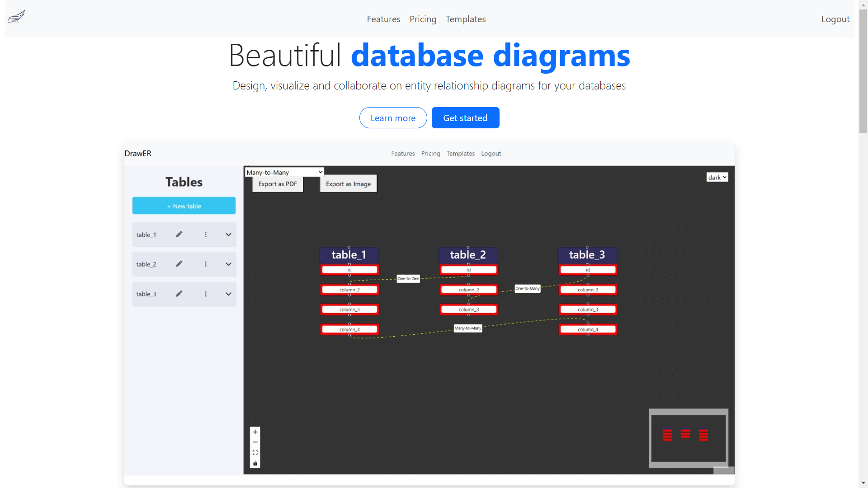Zoom in using the plus icon

click(255, 432)
